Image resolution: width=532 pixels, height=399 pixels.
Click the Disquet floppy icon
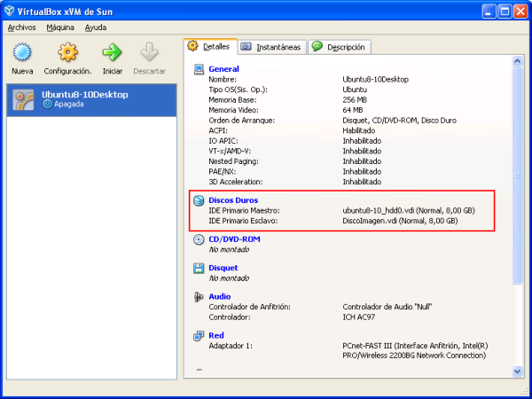tap(199, 268)
